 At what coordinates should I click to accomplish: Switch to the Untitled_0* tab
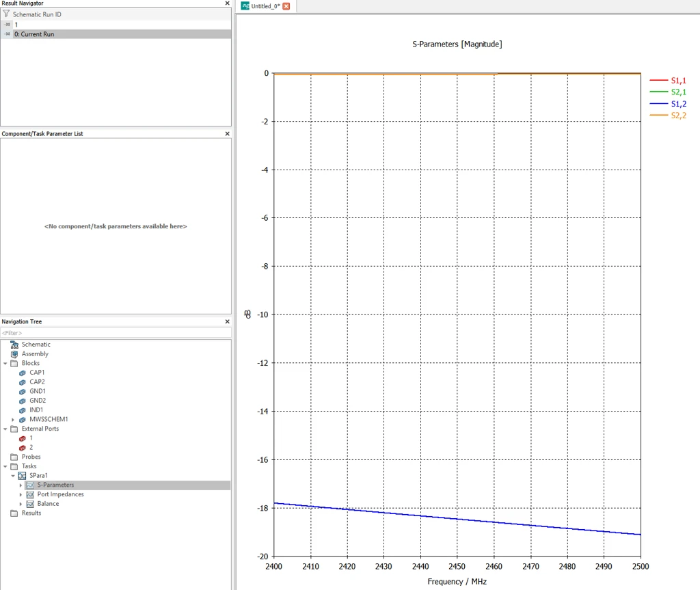(266, 6)
